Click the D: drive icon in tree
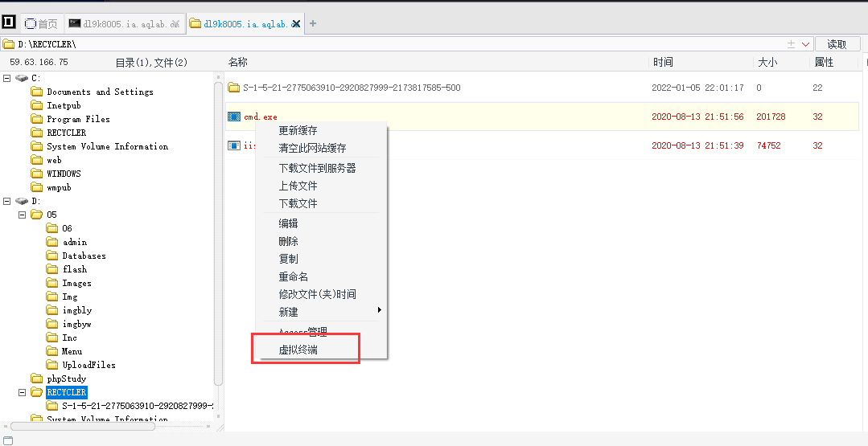This screenshot has width=868, height=446. tap(22, 201)
